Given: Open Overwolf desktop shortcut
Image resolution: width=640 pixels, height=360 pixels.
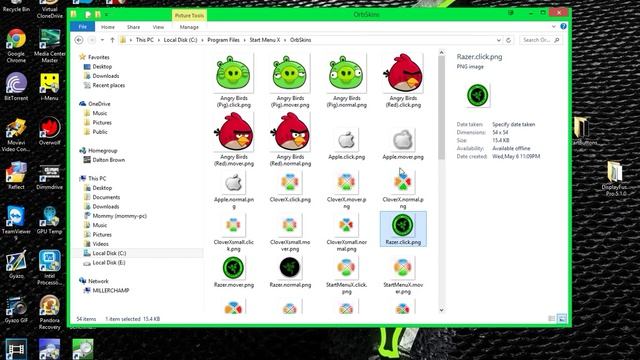Looking at the screenshot, I should [50, 131].
